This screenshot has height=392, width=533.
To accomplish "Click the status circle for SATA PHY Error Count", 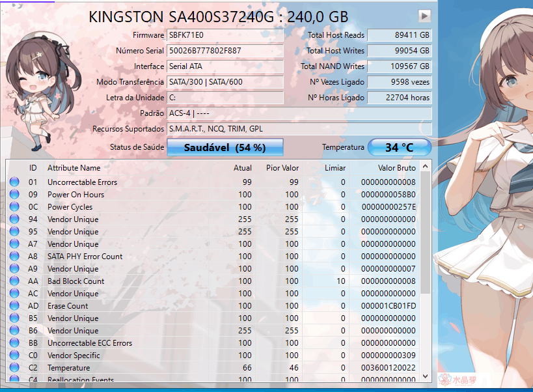I will pos(14,256).
